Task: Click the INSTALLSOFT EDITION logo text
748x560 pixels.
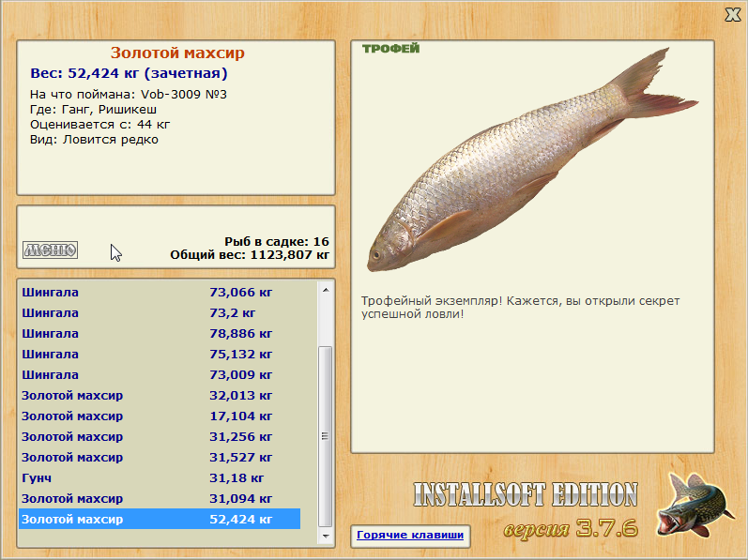Action: point(526,494)
